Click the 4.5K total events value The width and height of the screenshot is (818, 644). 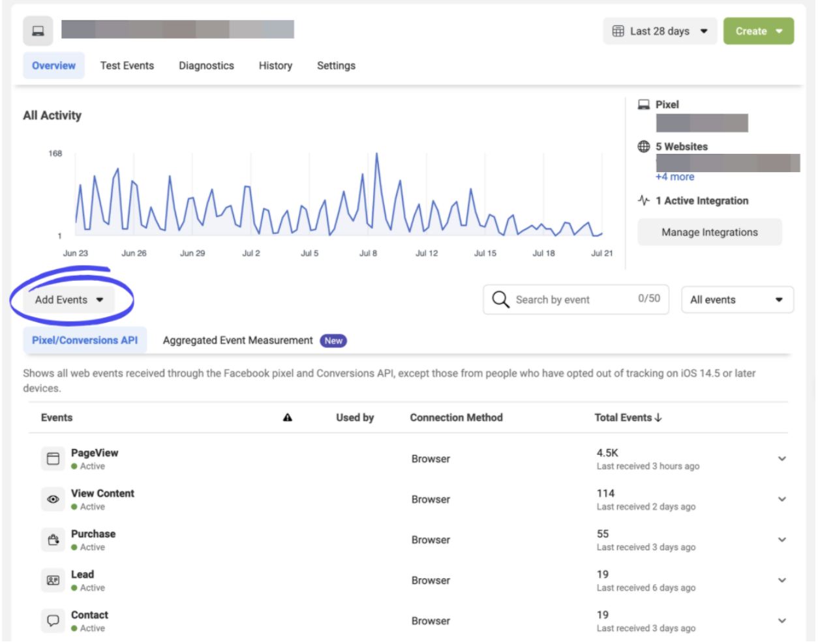[x=607, y=453]
